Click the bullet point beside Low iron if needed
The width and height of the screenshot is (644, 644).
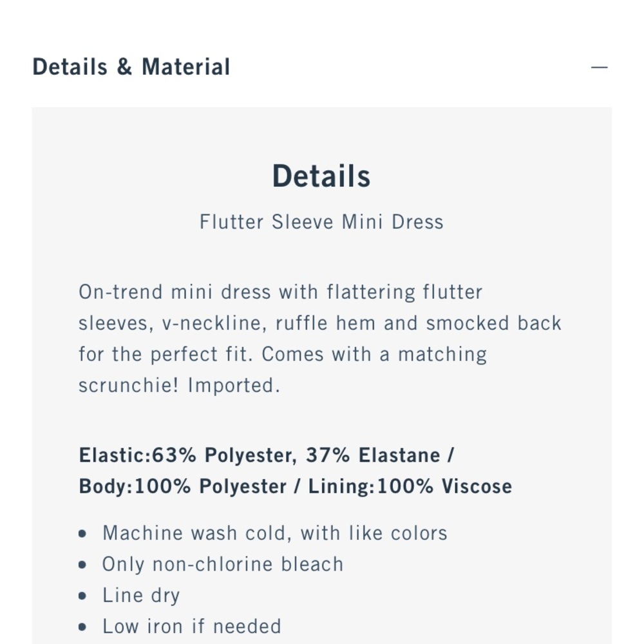tap(82, 626)
